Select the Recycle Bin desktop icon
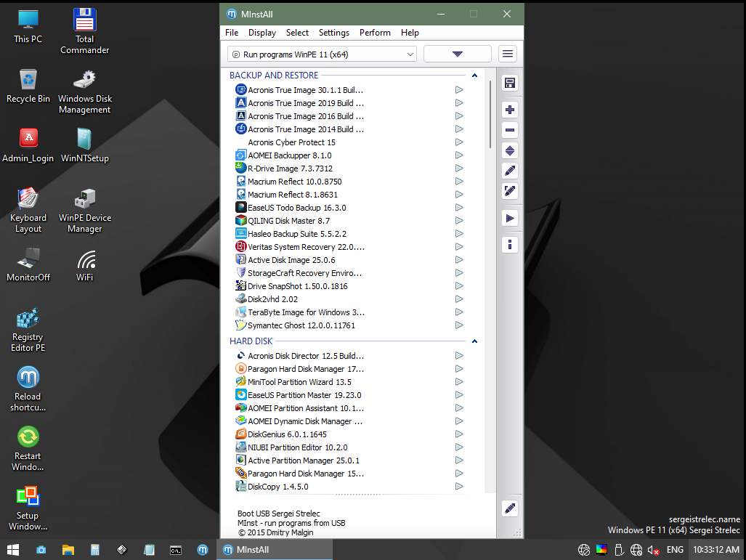This screenshot has width=746, height=560. pyautogui.click(x=28, y=86)
